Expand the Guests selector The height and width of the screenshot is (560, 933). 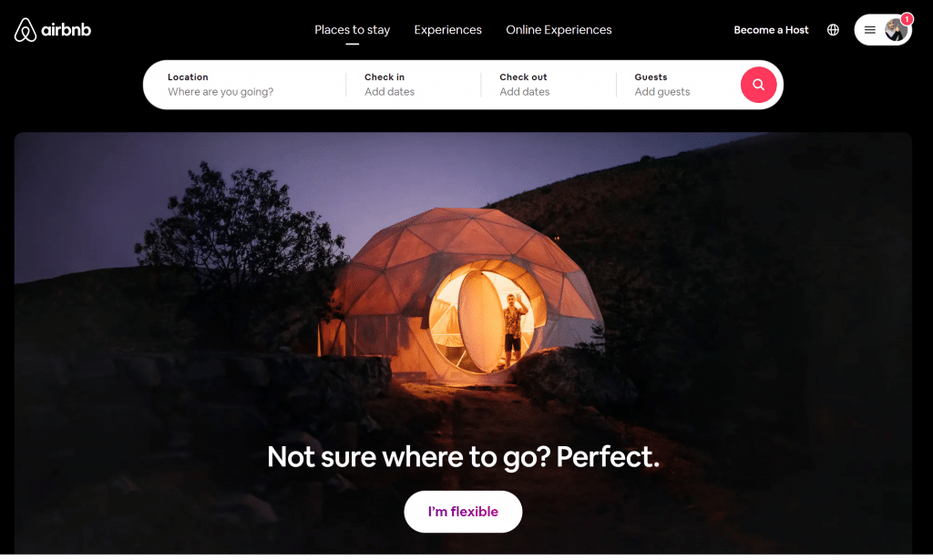677,85
